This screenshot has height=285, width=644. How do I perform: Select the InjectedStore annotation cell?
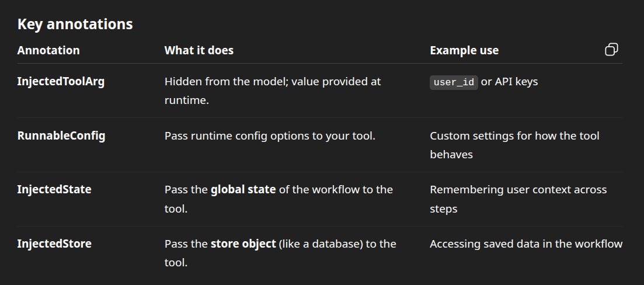(x=54, y=244)
